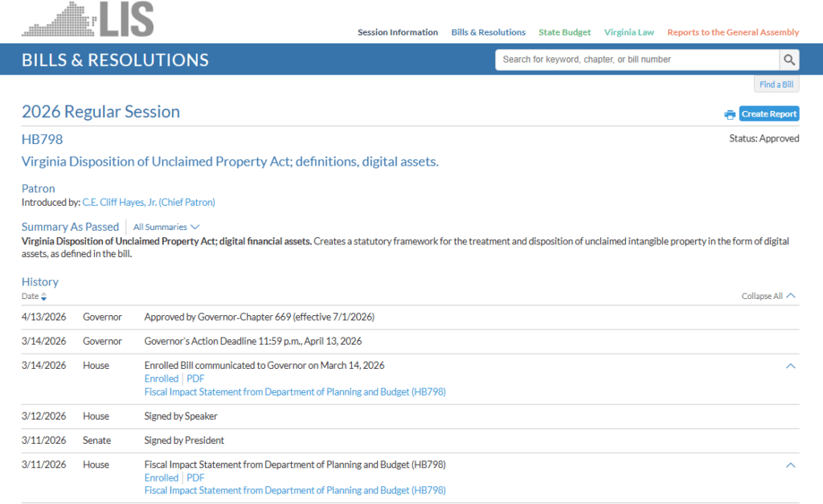This screenshot has width=823, height=504.
Task: Focus the keyword or bill number search field
Action: (x=637, y=59)
